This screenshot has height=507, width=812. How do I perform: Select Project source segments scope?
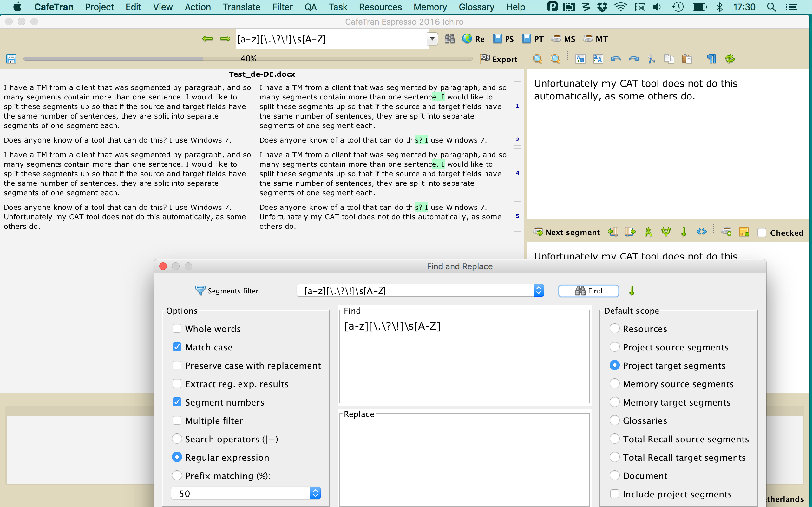click(x=614, y=347)
